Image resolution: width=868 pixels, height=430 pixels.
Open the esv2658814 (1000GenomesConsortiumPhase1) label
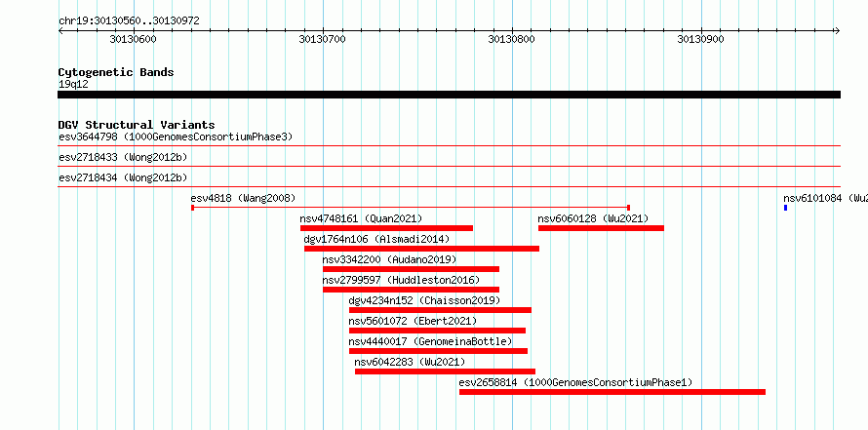[x=575, y=382]
